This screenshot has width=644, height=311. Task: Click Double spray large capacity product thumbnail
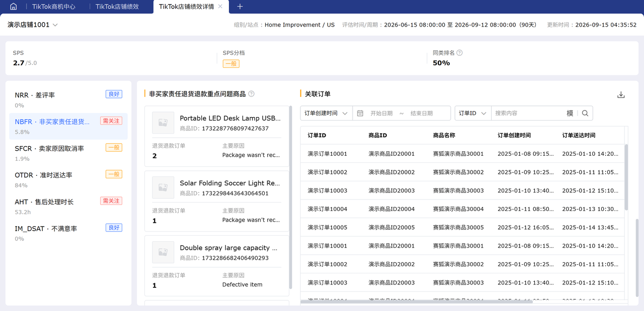[163, 252]
